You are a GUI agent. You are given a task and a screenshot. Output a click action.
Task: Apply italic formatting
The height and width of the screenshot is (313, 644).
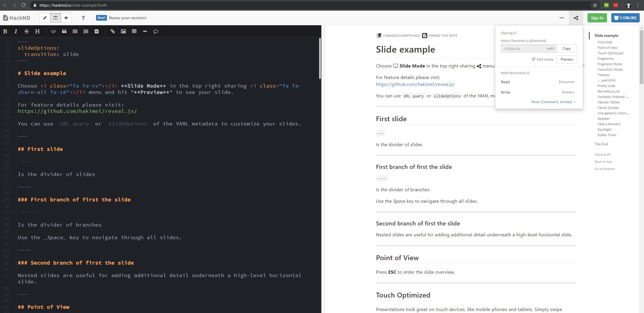pyautogui.click(x=16, y=31)
